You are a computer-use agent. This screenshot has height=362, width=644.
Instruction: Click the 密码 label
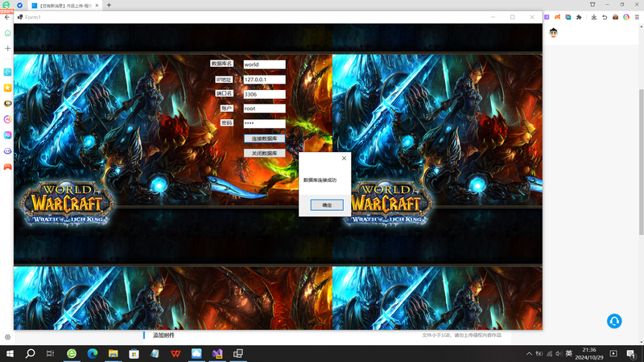click(x=227, y=123)
